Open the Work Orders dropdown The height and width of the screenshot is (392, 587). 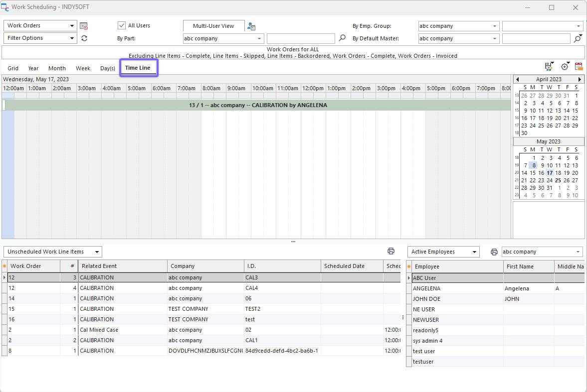[72, 26]
